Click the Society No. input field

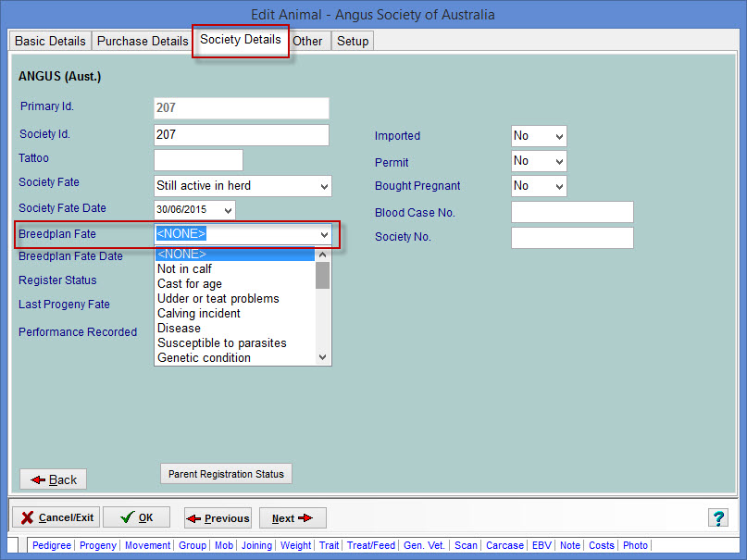coord(572,238)
